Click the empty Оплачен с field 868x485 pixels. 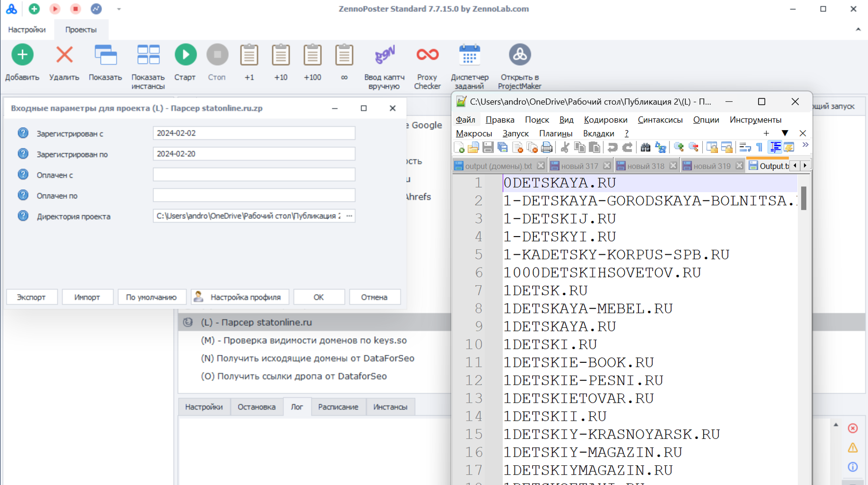click(x=254, y=174)
